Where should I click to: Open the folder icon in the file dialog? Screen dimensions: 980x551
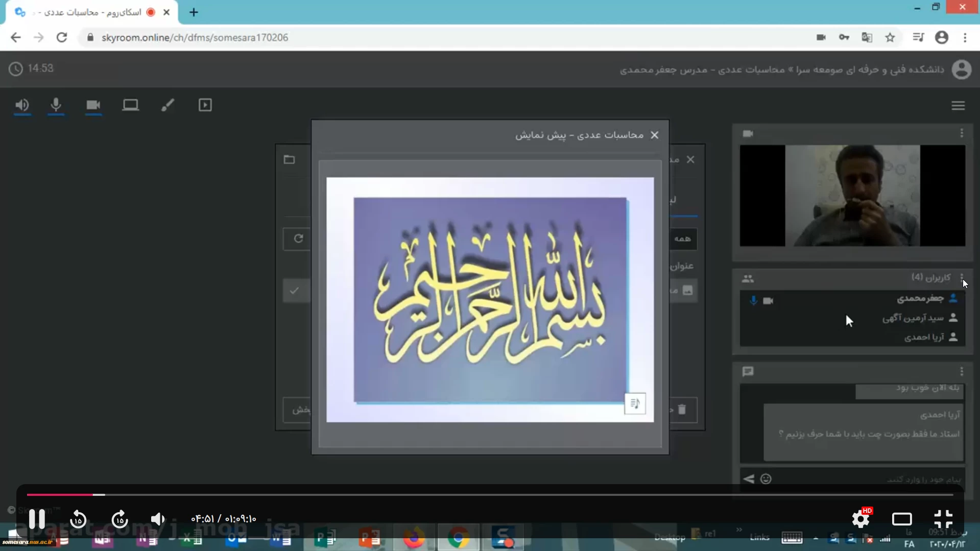290,160
